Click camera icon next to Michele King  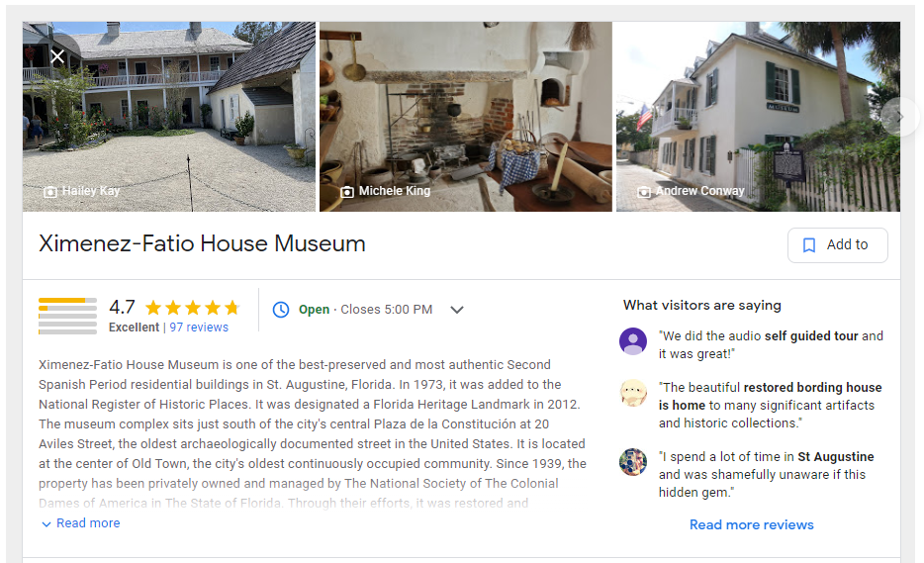coord(347,192)
